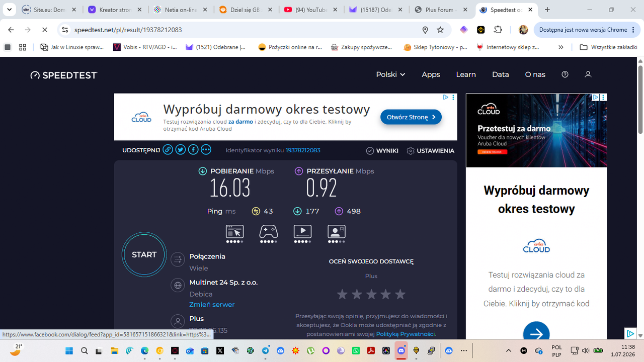Click the Połączenia connections icon
This screenshot has width=644, height=362.
point(178,259)
